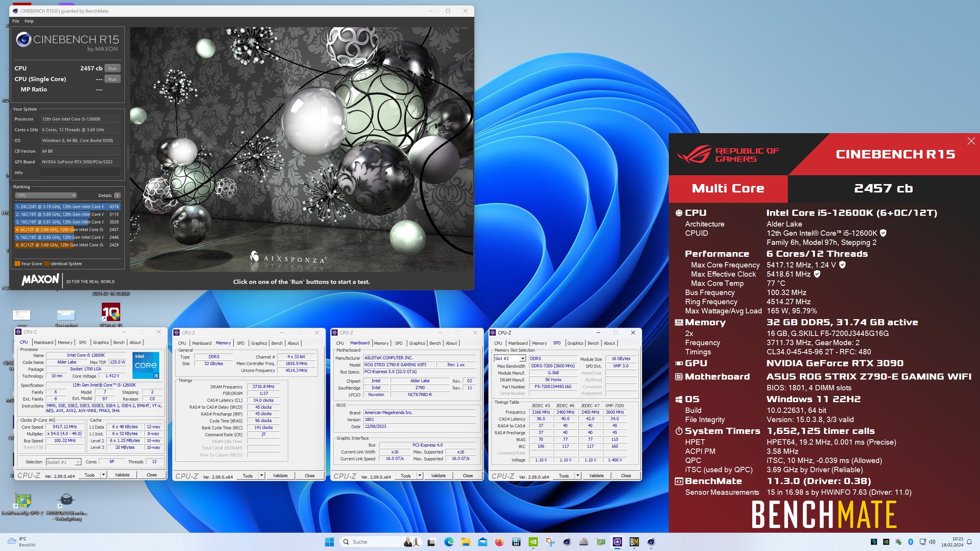Image resolution: width=980 pixels, height=551 pixels.
Task: Switch to Mainboard tab in CPU-Z CPU window
Action: tap(44, 342)
